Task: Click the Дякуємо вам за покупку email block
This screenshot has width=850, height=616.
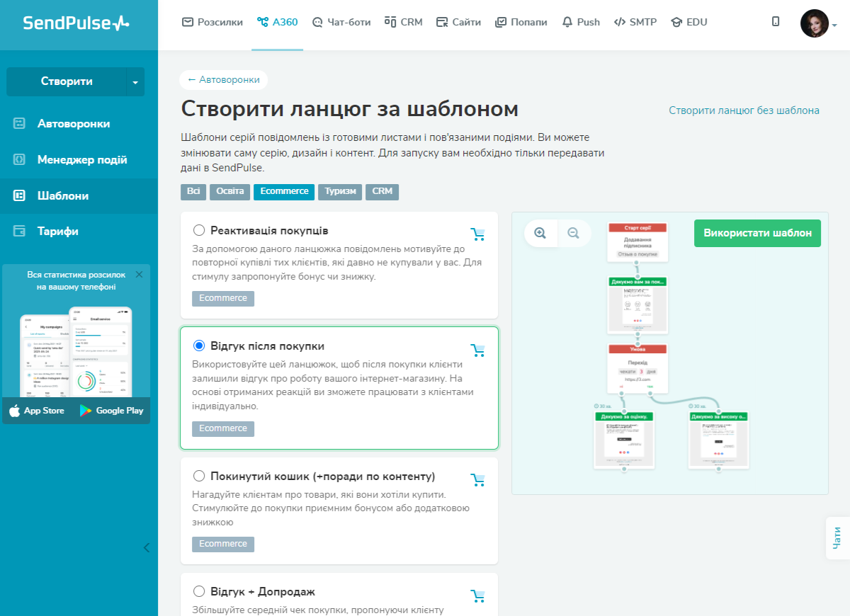Action: pos(637,305)
